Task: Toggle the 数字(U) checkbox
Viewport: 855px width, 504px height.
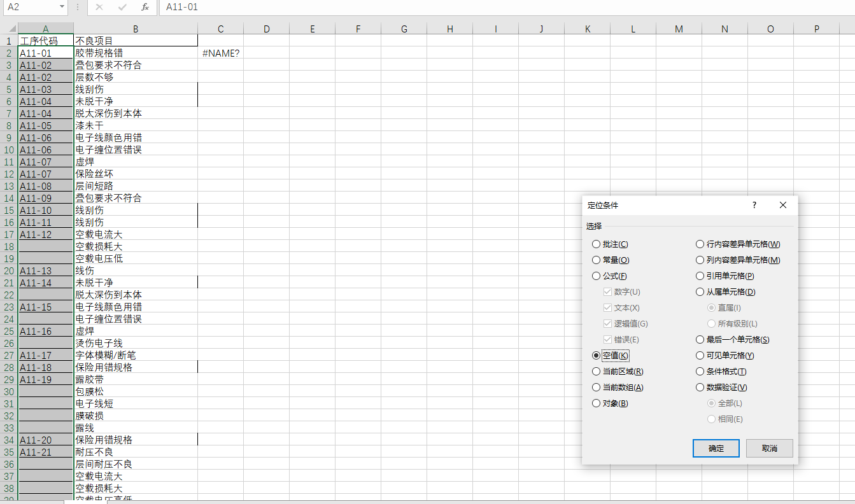Action: [622, 292]
